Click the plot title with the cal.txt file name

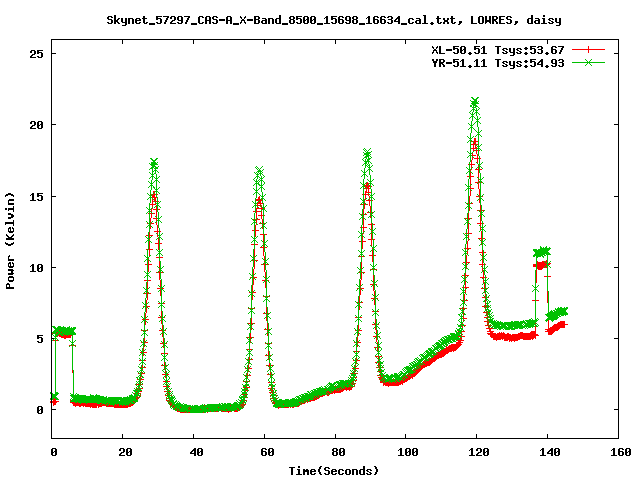point(334,20)
